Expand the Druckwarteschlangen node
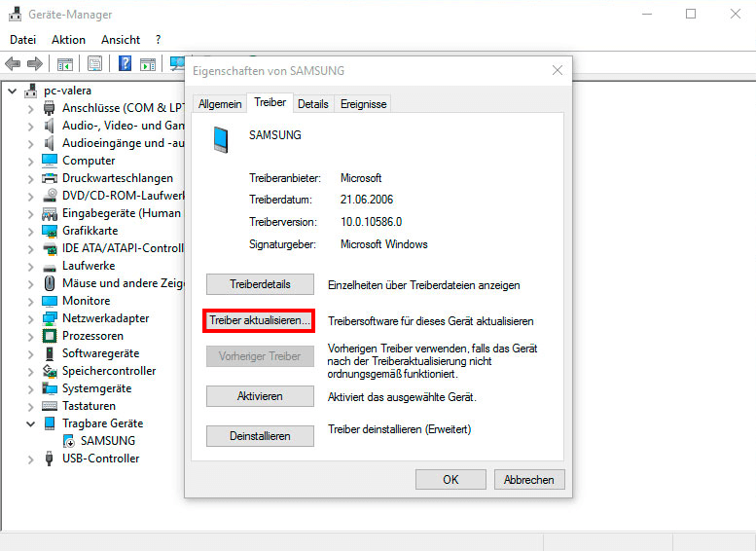 point(30,179)
